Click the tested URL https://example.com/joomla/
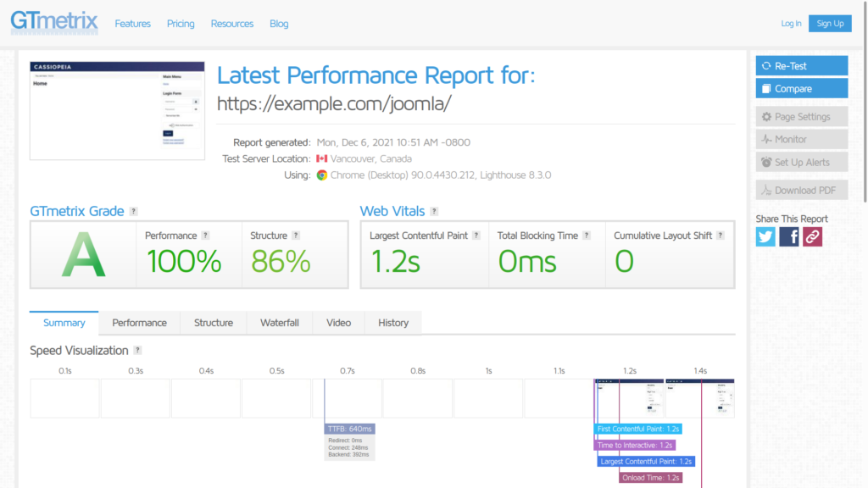 [334, 103]
